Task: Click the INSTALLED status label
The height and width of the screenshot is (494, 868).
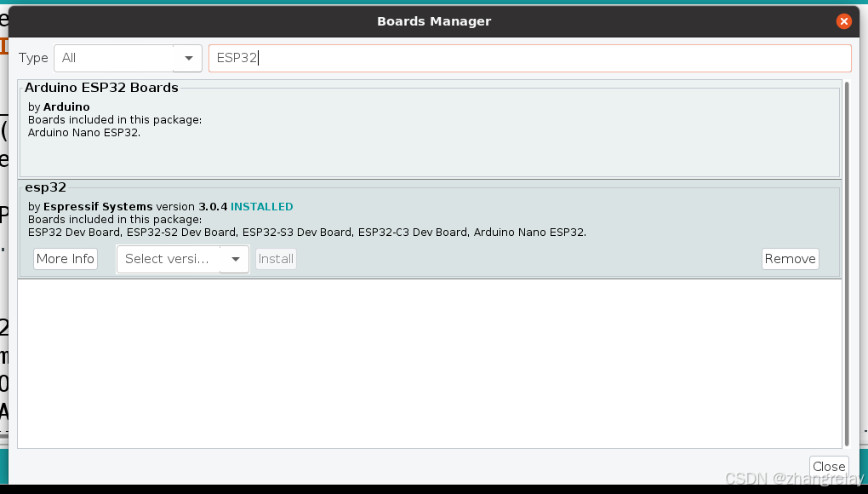Action: pos(262,207)
